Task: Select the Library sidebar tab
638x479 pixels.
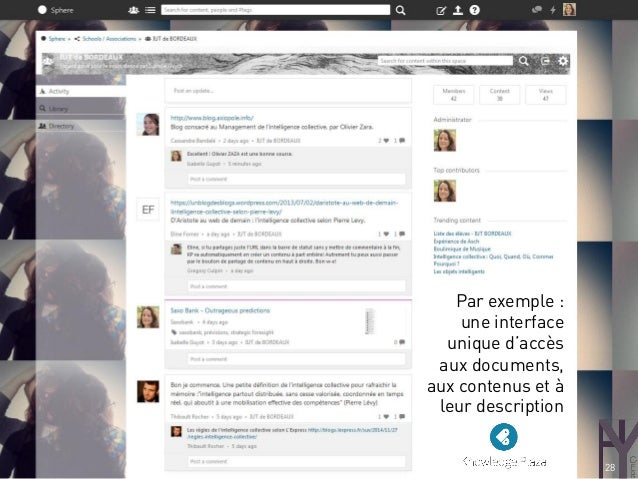Action: click(81, 109)
